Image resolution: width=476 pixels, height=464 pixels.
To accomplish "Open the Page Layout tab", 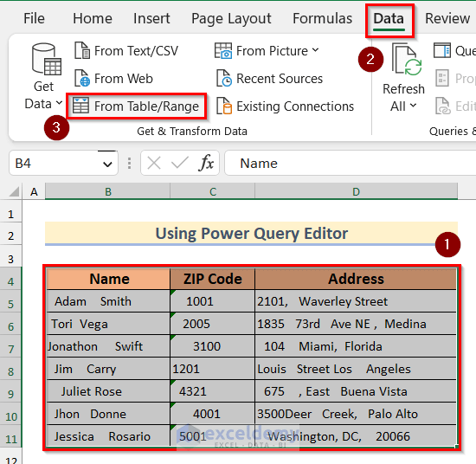I will [231, 19].
